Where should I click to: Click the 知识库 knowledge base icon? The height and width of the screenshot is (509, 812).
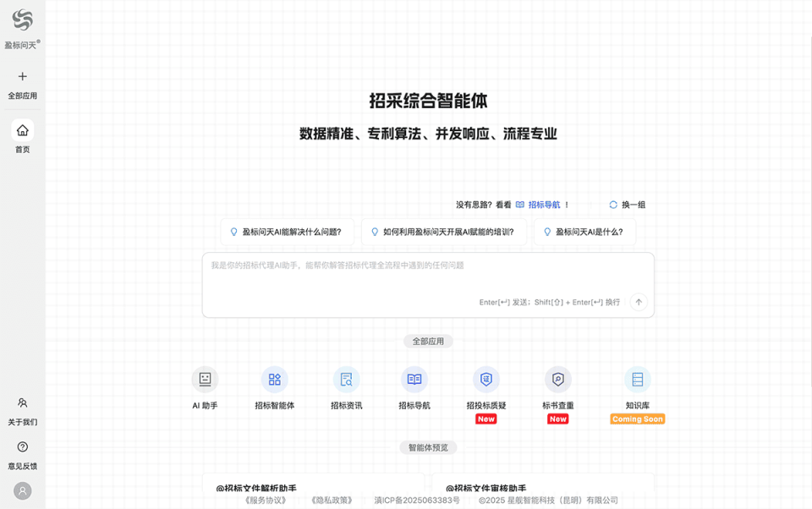636,380
